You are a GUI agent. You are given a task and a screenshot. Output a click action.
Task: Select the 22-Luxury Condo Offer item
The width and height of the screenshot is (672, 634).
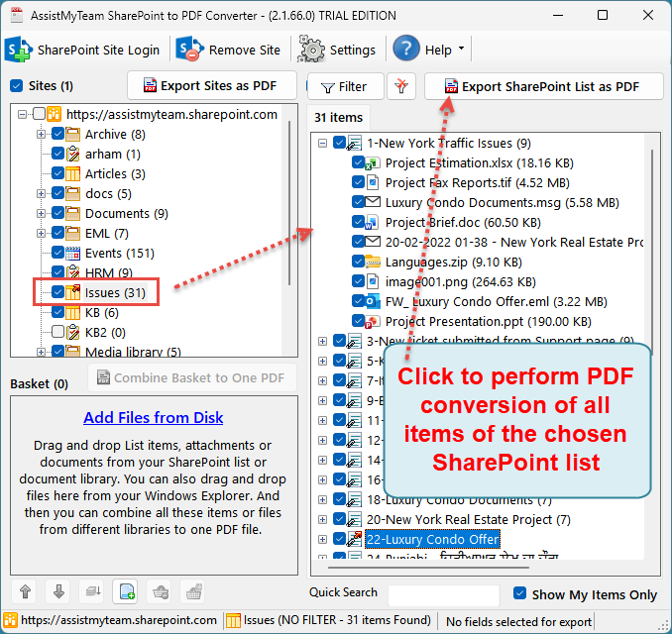click(x=432, y=539)
